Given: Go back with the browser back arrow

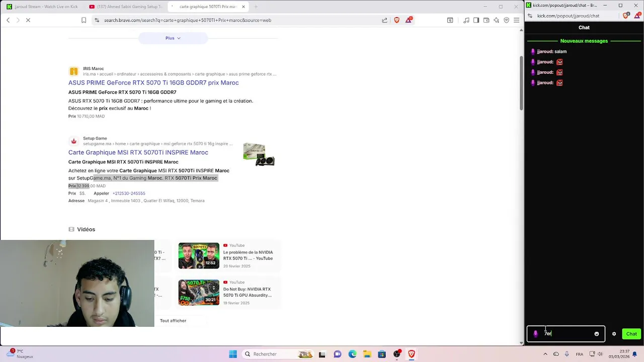Looking at the screenshot, I should pyautogui.click(x=8, y=20).
